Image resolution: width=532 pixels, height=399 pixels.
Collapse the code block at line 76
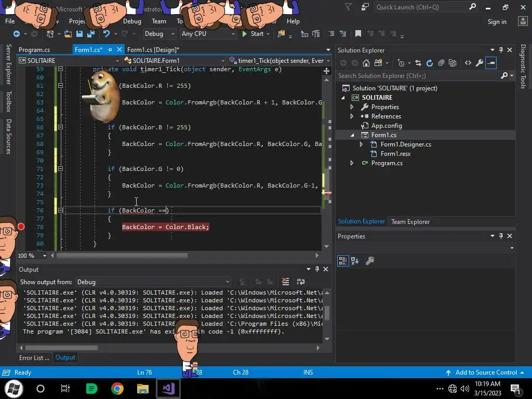tap(60, 210)
